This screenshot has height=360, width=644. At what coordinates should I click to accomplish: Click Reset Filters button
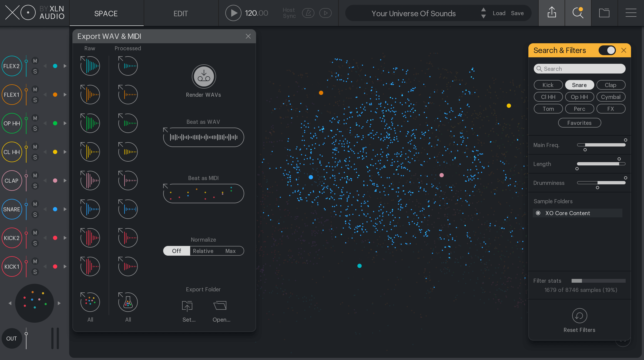[579, 321]
